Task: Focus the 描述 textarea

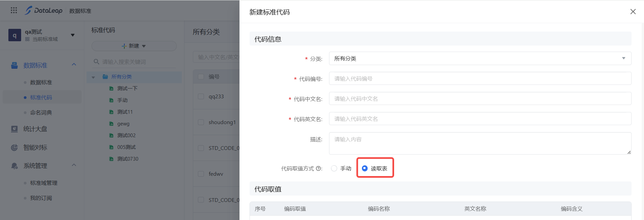Action: (x=480, y=144)
